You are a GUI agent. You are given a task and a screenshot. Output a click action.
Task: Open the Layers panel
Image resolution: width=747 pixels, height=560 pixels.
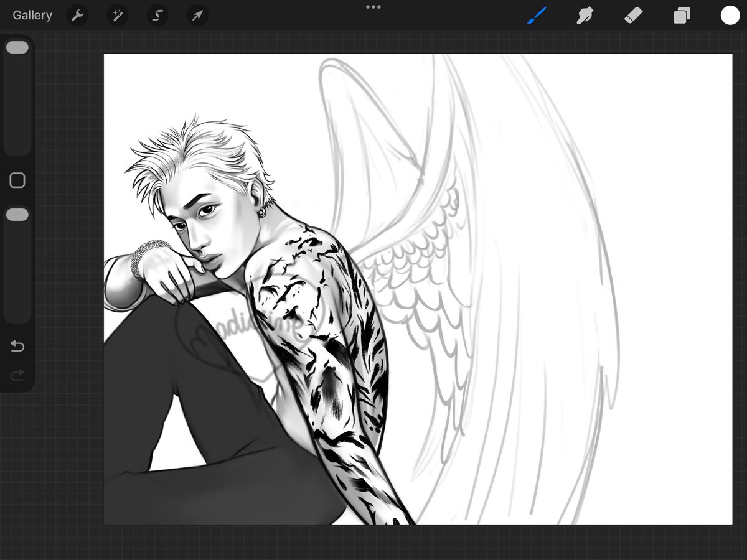tap(682, 16)
